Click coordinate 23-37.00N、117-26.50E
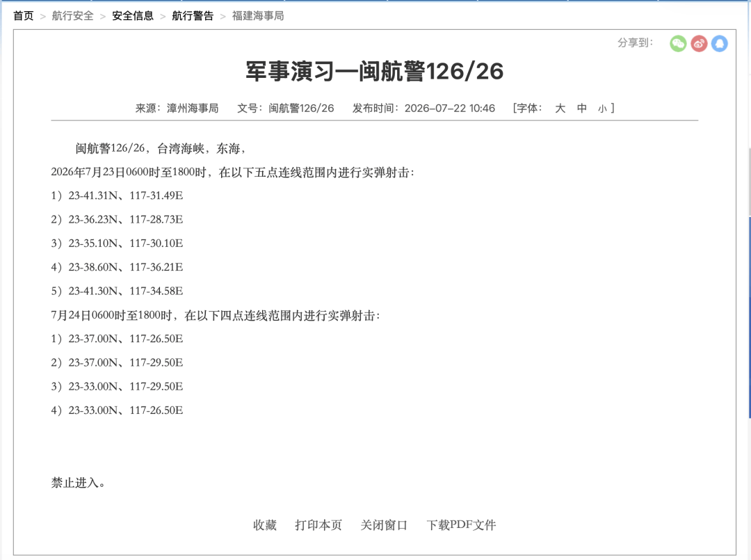Screen dimensions: 751x560 (x=125, y=339)
